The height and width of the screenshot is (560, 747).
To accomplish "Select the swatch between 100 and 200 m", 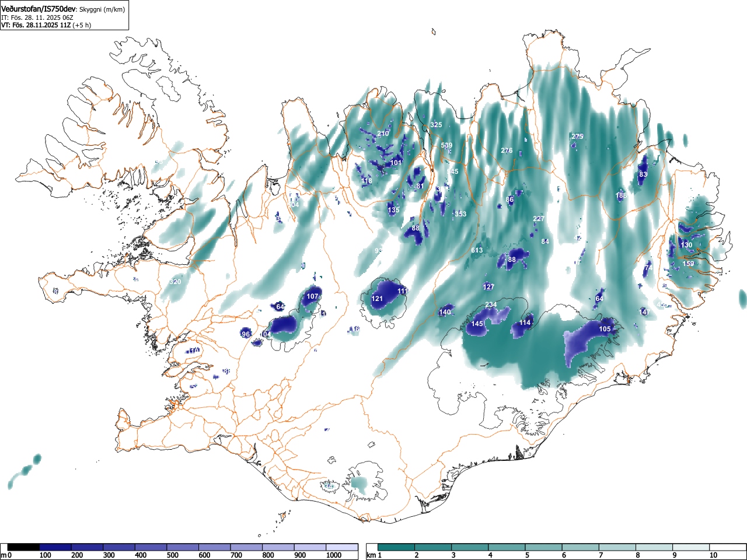I will point(55,547).
